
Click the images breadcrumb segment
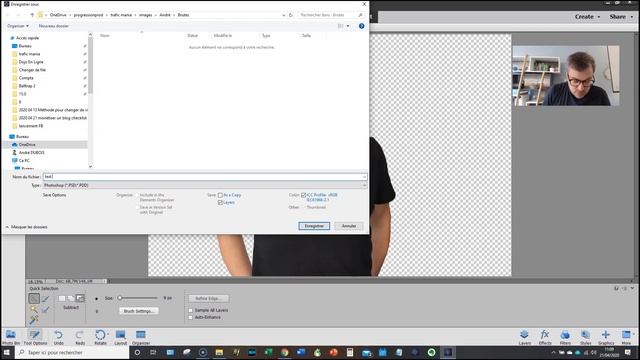[145, 15]
